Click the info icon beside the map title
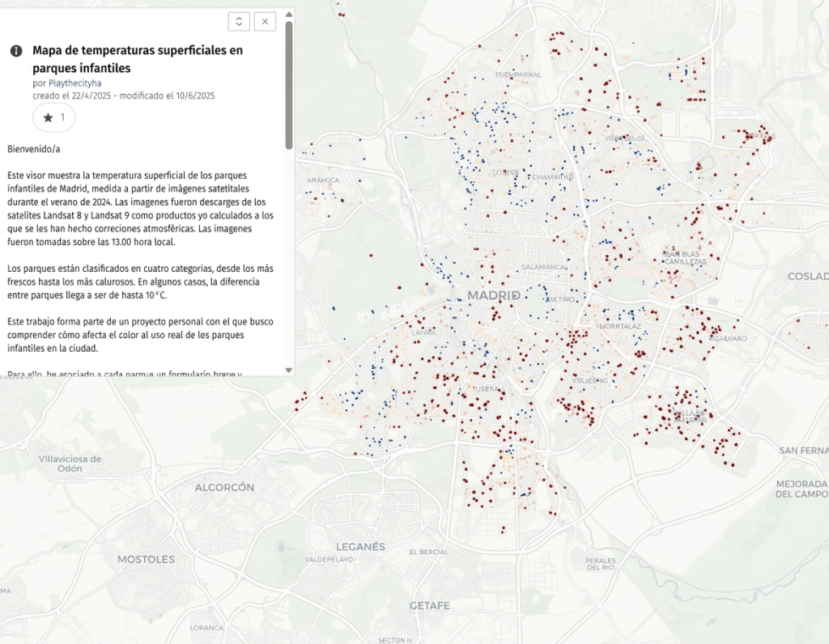 click(x=16, y=51)
